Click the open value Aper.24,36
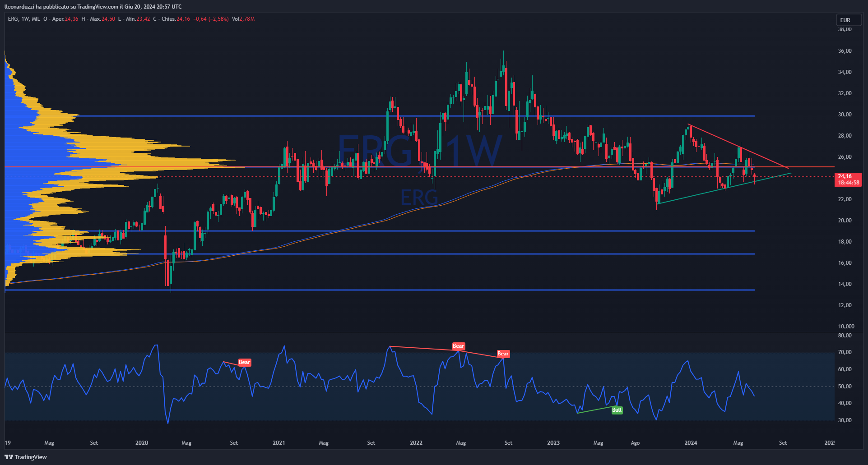Screen dimensions: 868x465 point(65,19)
